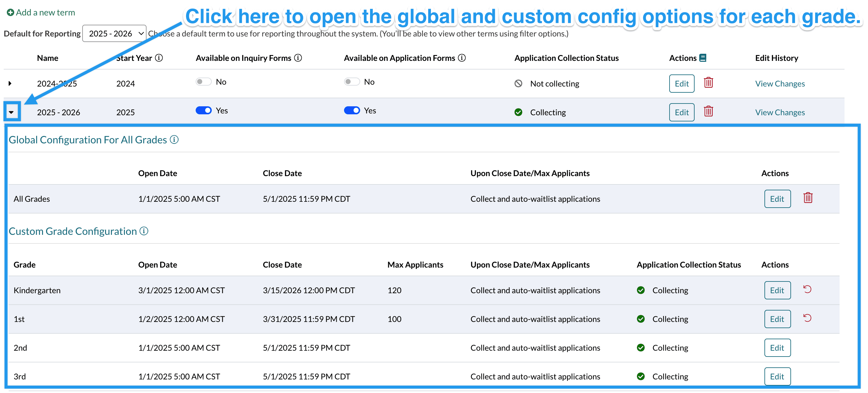This screenshot has height=393, width=868.
Task: Show Custom Grade Configuration info icon
Action: pyautogui.click(x=144, y=231)
